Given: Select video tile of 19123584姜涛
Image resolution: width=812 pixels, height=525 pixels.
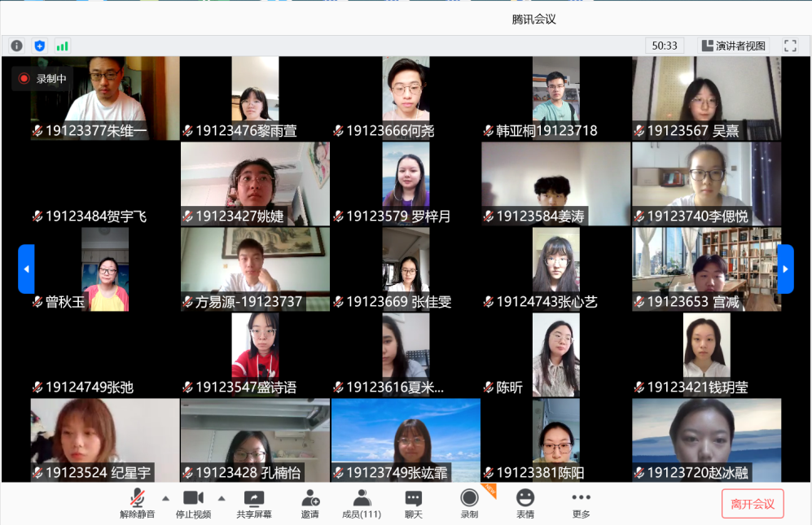Looking at the screenshot, I should 556,183.
